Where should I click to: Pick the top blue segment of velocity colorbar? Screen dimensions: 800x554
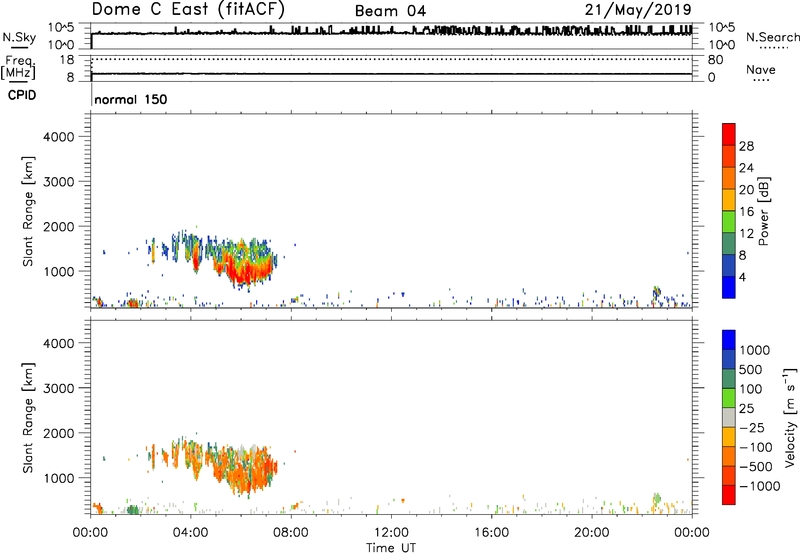[729, 340]
